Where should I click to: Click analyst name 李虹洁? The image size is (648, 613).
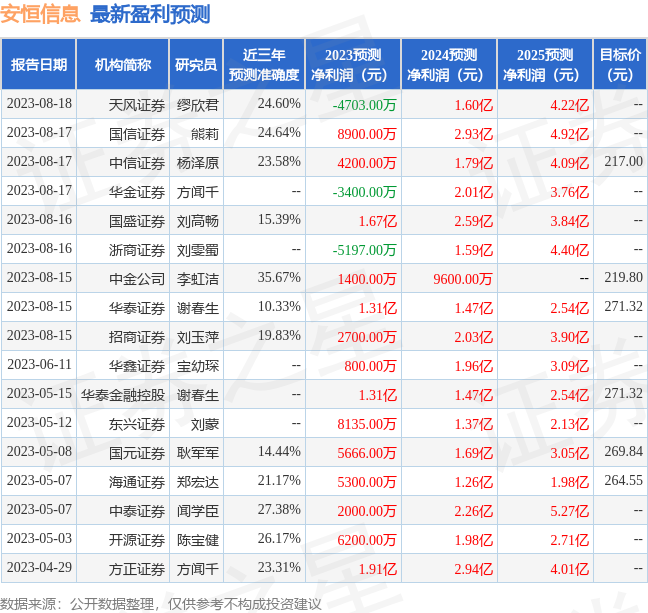click(198, 279)
